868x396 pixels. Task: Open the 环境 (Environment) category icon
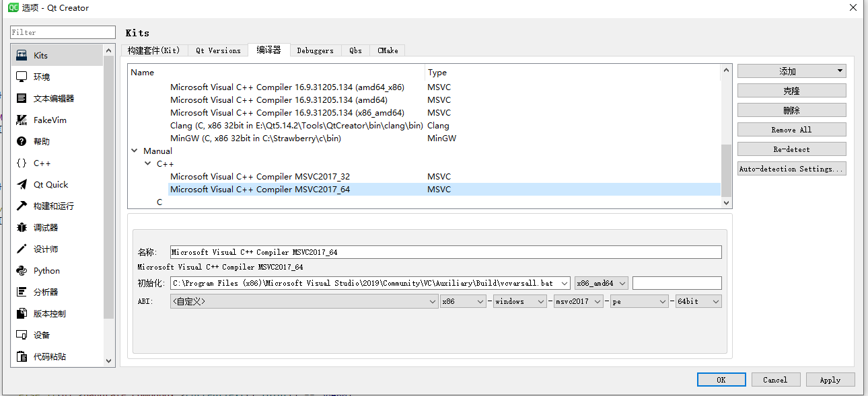[x=22, y=77]
